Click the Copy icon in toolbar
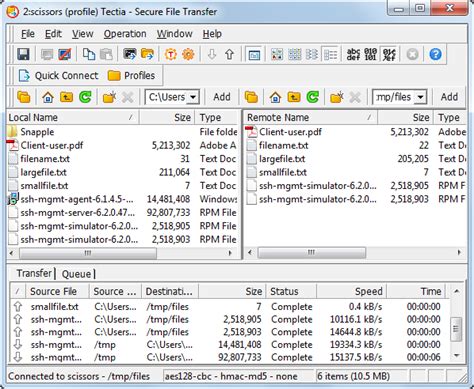This screenshot has width=474, height=389. tap(89, 54)
